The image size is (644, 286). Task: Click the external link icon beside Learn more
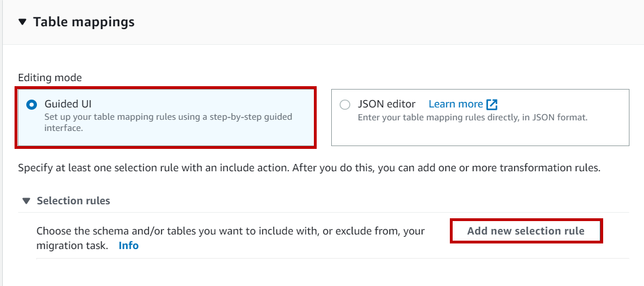tap(492, 104)
